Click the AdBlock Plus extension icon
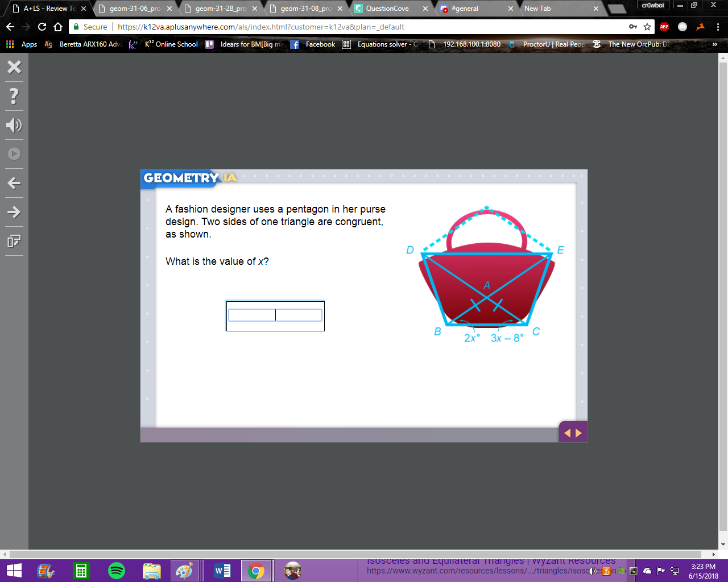 click(x=664, y=27)
